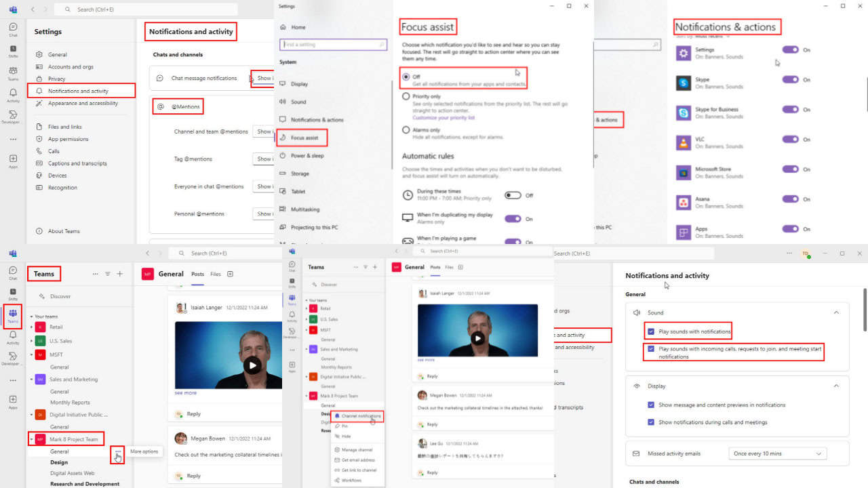Select Pin in channel context menu
The height and width of the screenshot is (488, 868).
click(x=344, y=426)
